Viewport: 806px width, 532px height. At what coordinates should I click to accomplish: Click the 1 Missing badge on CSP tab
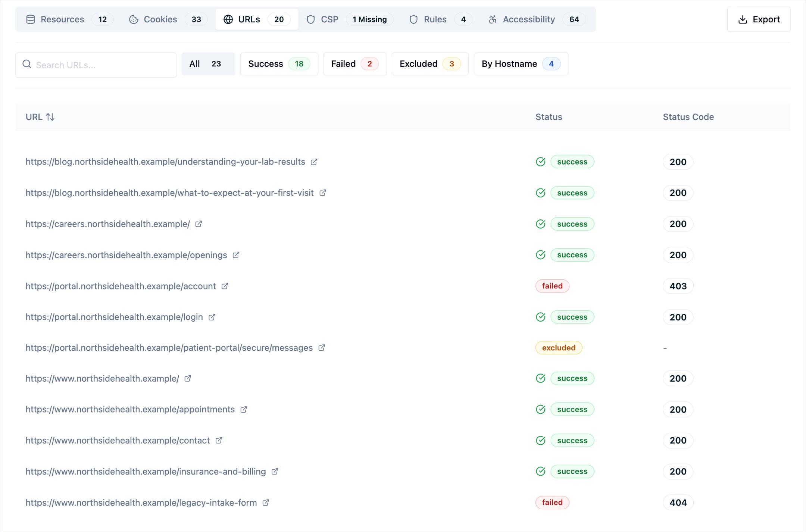[x=369, y=19]
